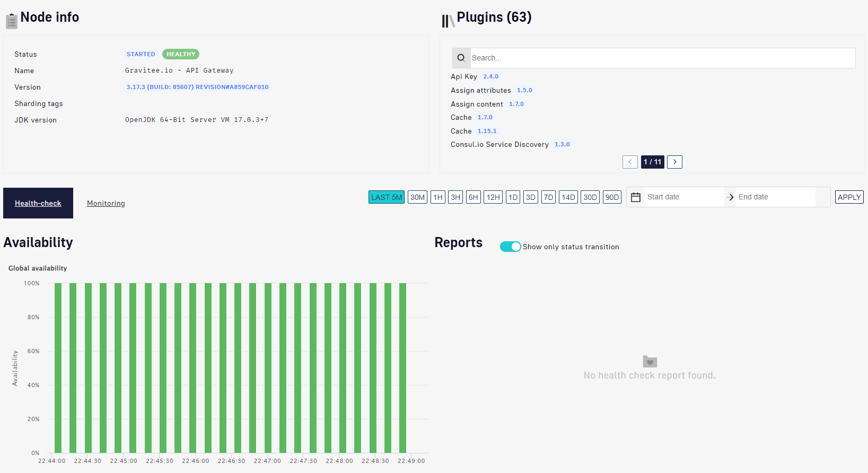Go to next plugins page
Screen dimensions: 868x473
click(674, 162)
